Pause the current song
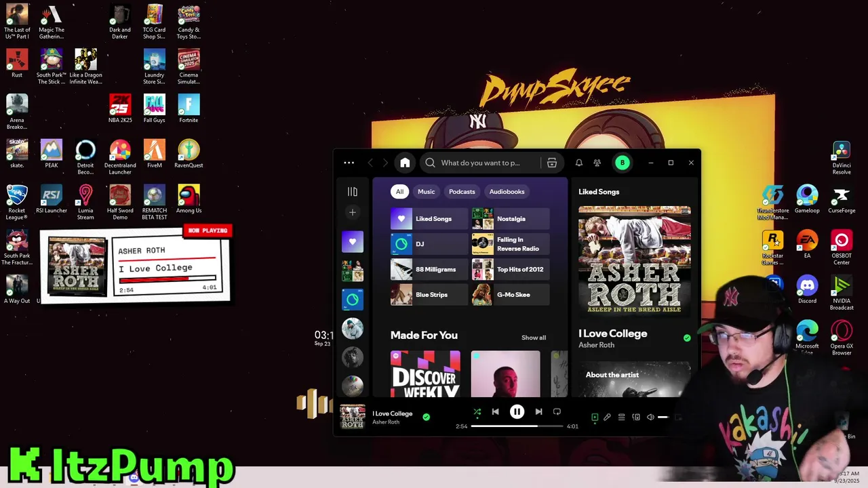The image size is (868, 488). pyautogui.click(x=517, y=411)
